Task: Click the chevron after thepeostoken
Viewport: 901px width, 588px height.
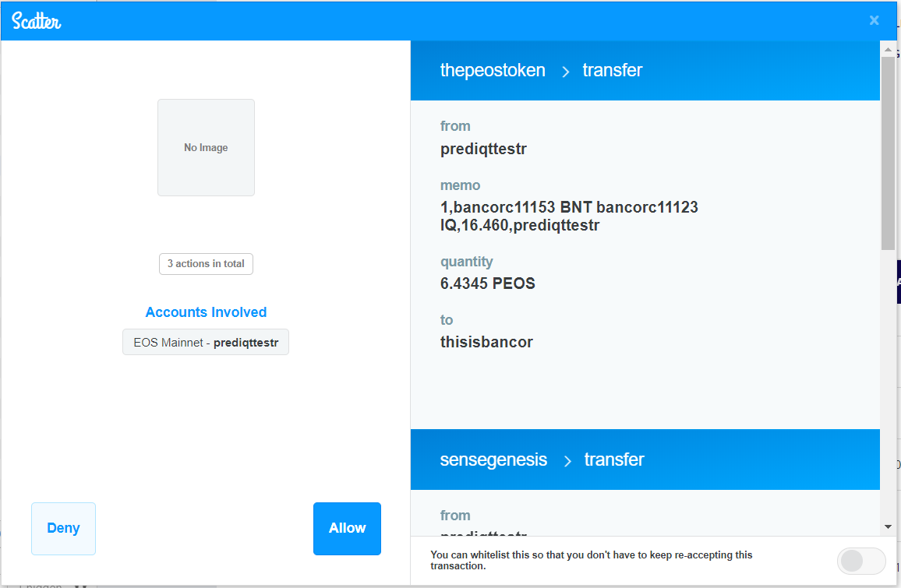Action: tap(565, 71)
